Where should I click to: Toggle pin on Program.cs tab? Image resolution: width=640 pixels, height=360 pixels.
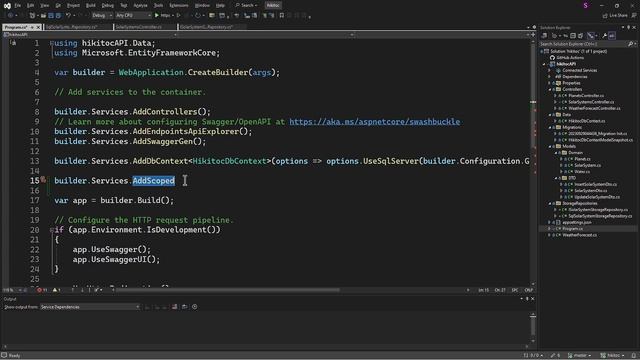(x=32, y=27)
